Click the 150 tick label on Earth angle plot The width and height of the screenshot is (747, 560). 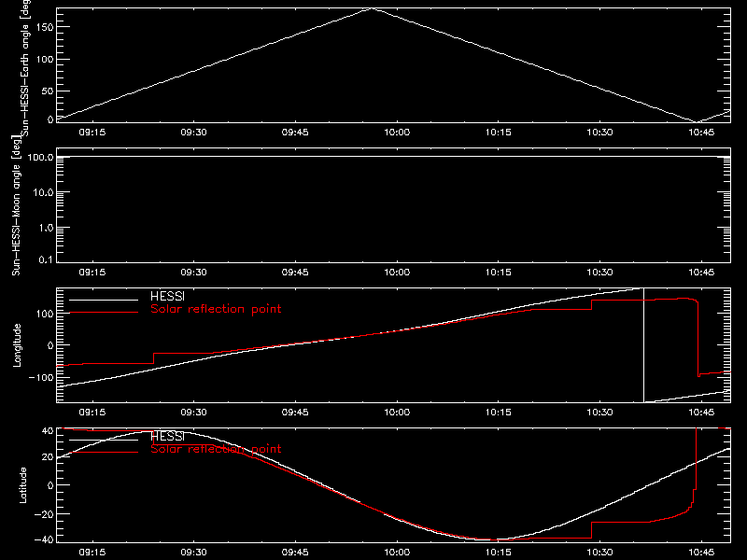[45, 27]
